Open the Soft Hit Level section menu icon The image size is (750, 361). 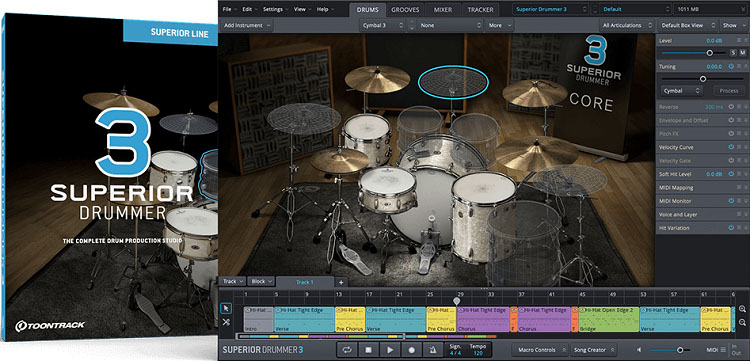point(739,174)
